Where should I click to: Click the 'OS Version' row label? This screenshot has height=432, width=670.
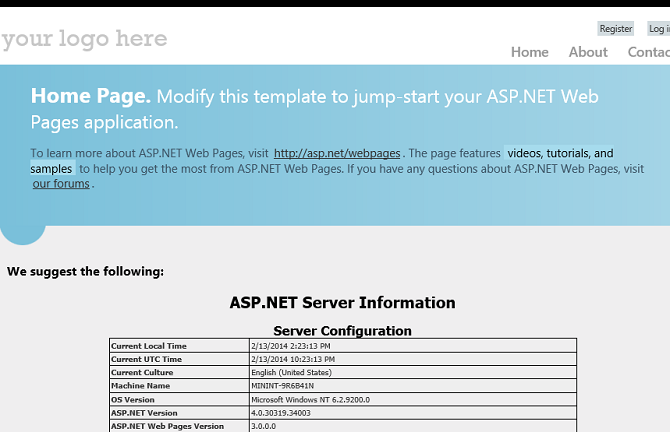(x=133, y=399)
